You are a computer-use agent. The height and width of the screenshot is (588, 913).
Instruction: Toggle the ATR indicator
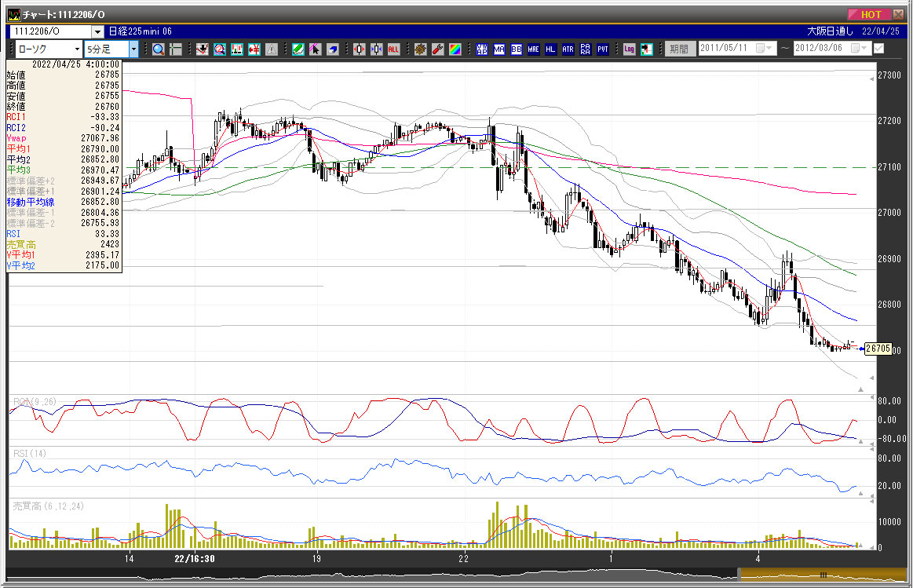pyautogui.click(x=568, y=49)
